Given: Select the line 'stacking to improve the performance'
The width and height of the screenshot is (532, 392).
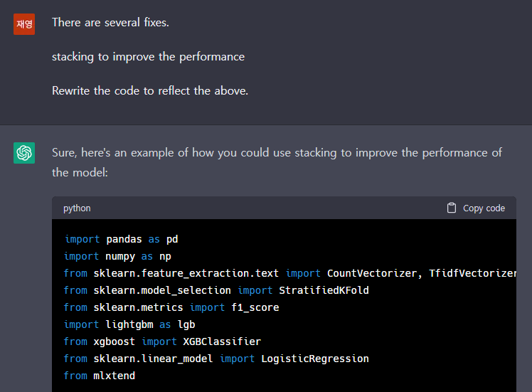Looking at the screenshot, I should [x=148, y=57].
